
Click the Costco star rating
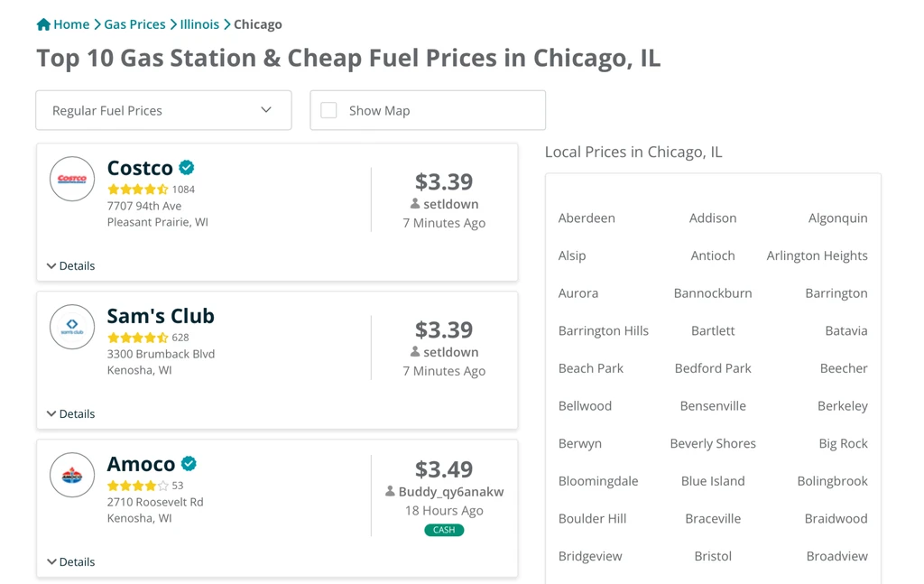click(138, 190)
